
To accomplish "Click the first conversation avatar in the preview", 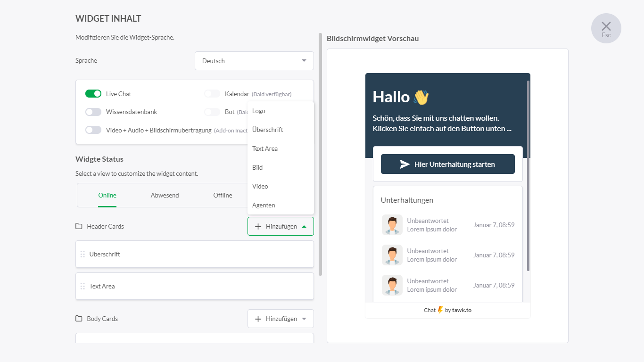I will coord(392,225).
